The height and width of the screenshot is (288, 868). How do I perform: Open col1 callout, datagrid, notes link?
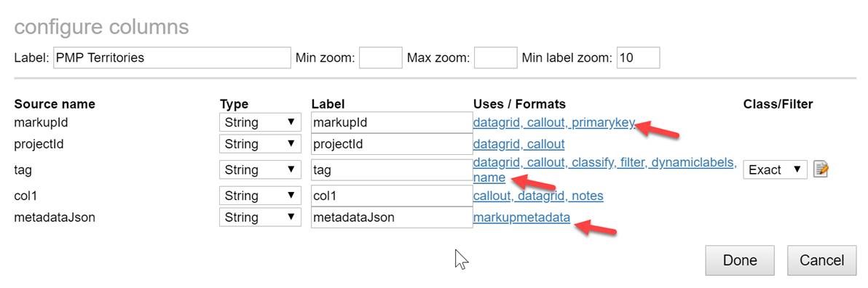538,196
